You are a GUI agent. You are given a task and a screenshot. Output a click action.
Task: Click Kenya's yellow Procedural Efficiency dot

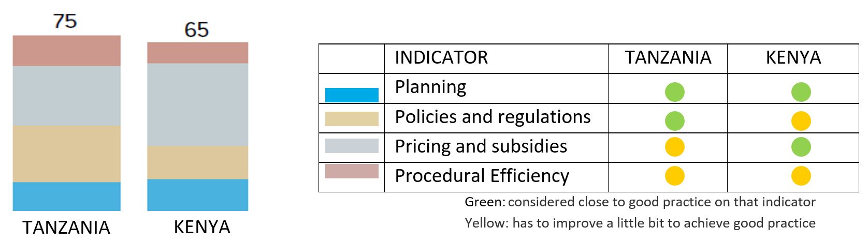point(801,176)
